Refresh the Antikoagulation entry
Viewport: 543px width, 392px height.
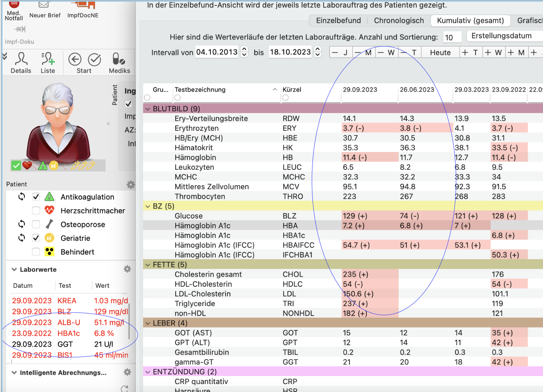click(x=22, y=197)
